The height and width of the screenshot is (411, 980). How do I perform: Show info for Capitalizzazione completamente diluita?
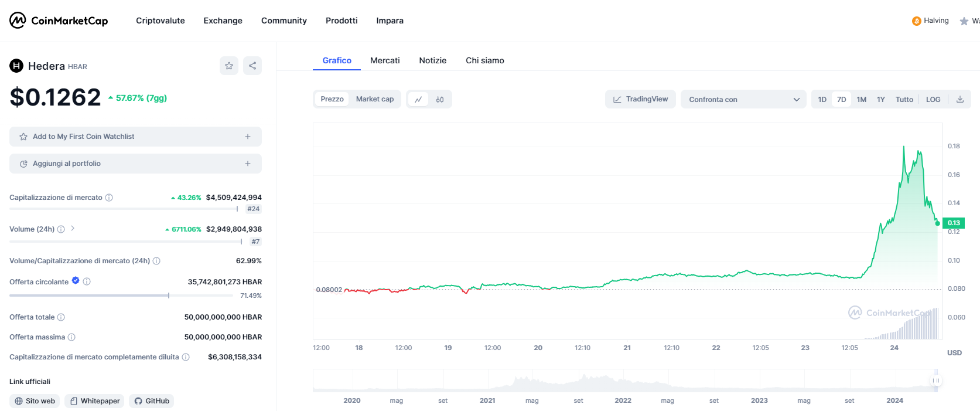(186, 357)
